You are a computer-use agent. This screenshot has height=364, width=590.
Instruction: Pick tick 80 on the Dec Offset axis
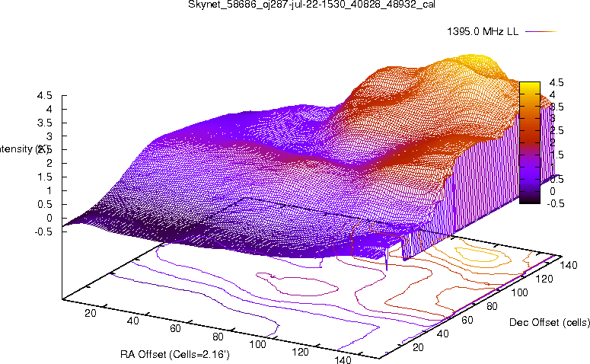[x=492, y=306]
